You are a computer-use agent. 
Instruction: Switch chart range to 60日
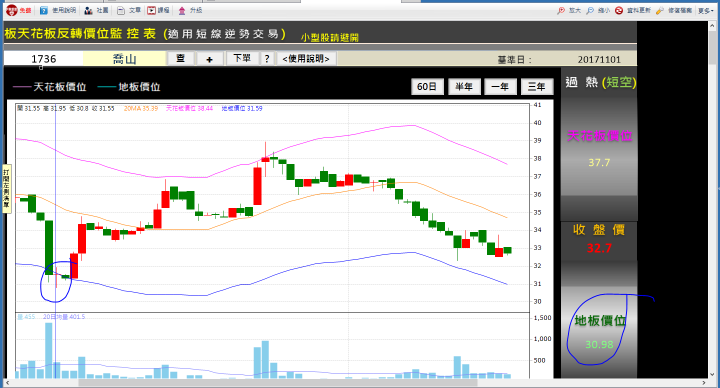(427, 86)
